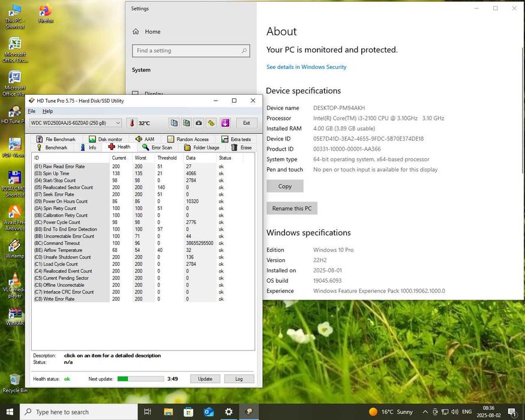Screen dimensions: 525x420
Task: Open the volume control in system tray
Action: pos(454,412)
